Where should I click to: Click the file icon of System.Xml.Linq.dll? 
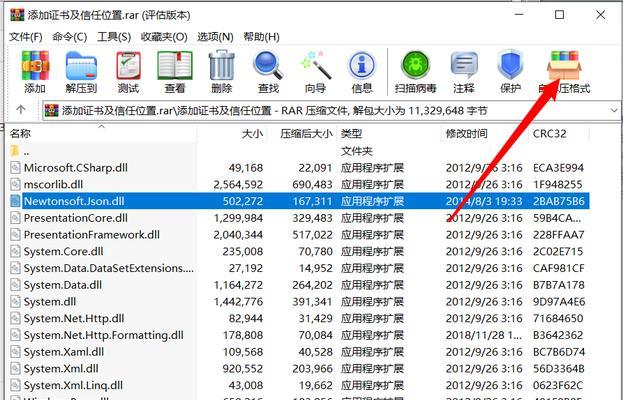point(15,385)
